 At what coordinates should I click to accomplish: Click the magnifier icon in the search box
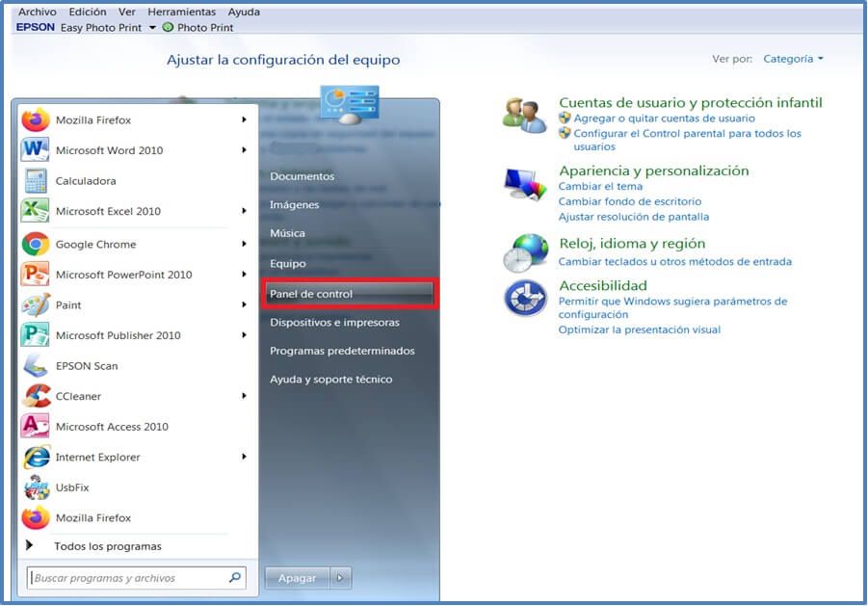[x=235, y=577]
